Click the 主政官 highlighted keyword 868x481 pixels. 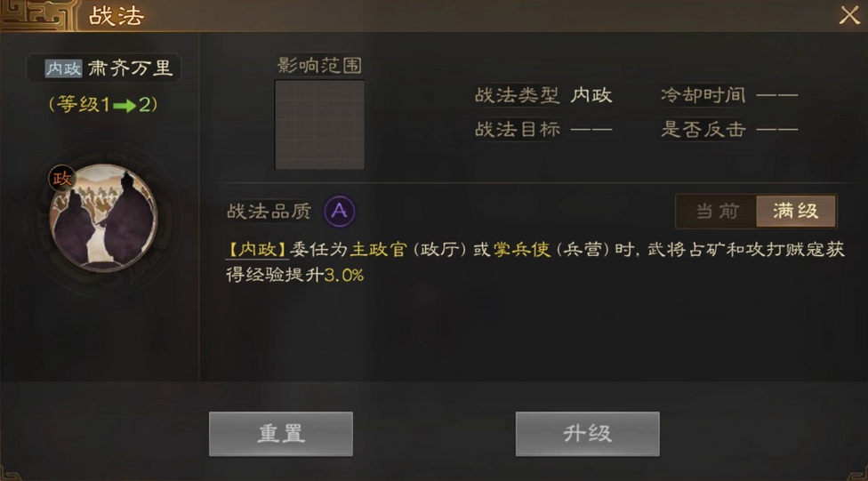click(x=379, y=250)
